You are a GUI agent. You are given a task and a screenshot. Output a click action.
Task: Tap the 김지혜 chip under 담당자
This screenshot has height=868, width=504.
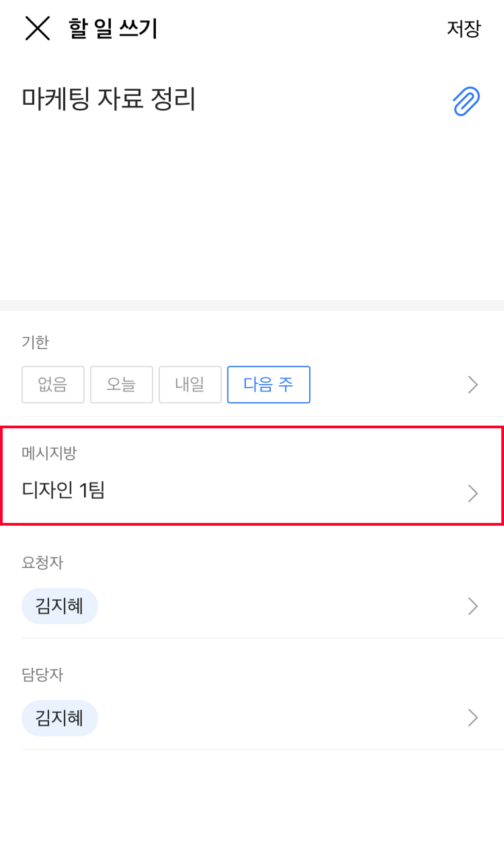point(59,718)
